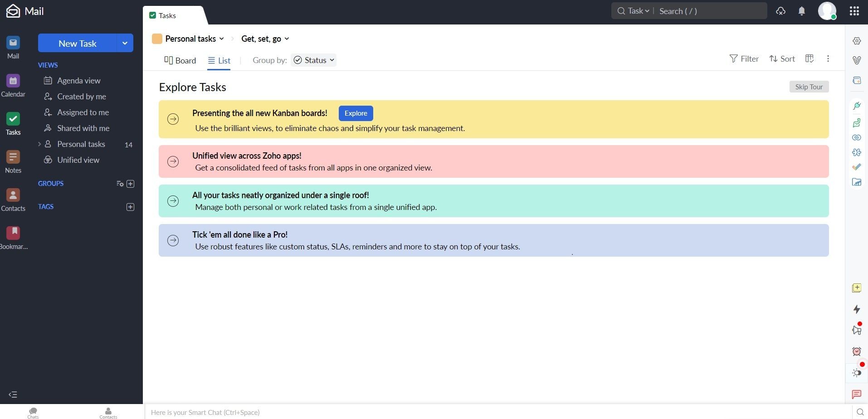The height and width of the screenshot is (419, 868).
Task: Click the Explore button
Action: pos(356,113)
